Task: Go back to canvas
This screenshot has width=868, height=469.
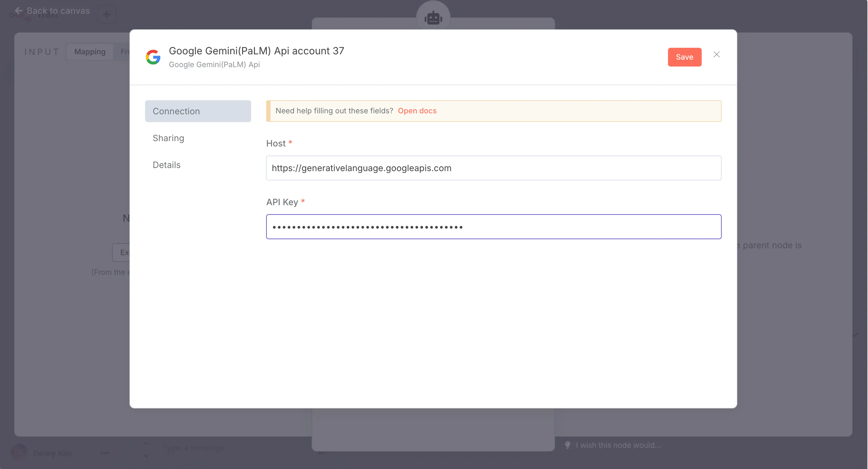Action: click(52, 11)
